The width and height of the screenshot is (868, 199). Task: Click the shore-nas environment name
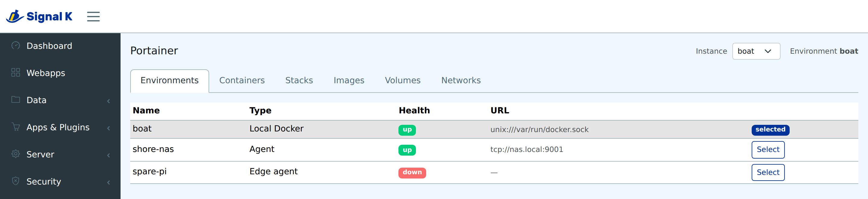pyautogui.click(x=153, y=150)
